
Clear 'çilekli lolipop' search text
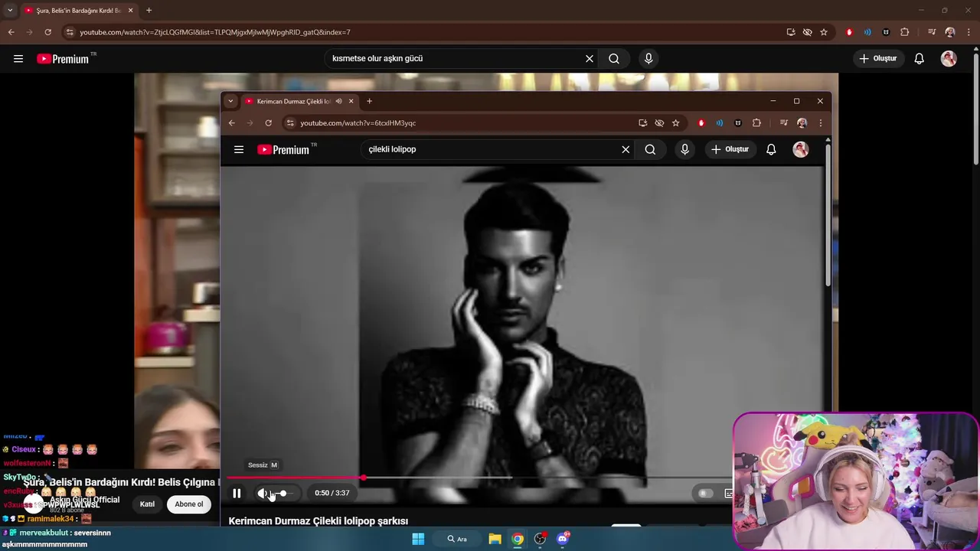[x=626, y=150]
